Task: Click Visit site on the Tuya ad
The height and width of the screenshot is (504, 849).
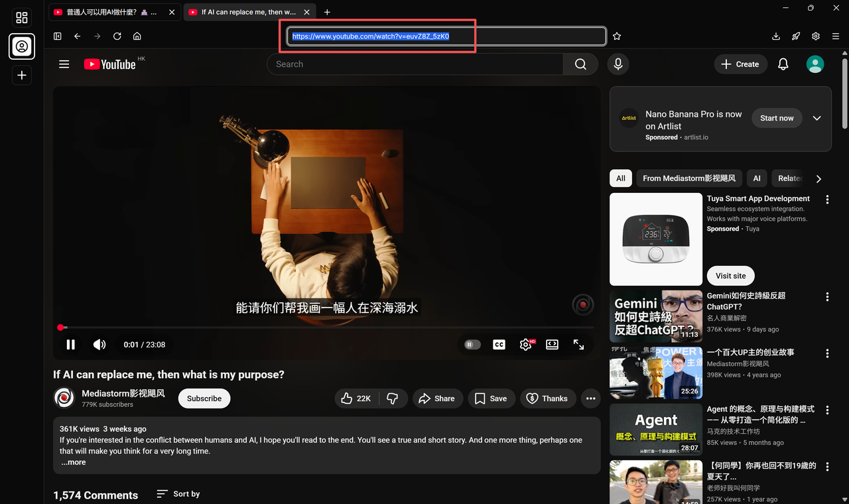Action: (731, 276)
